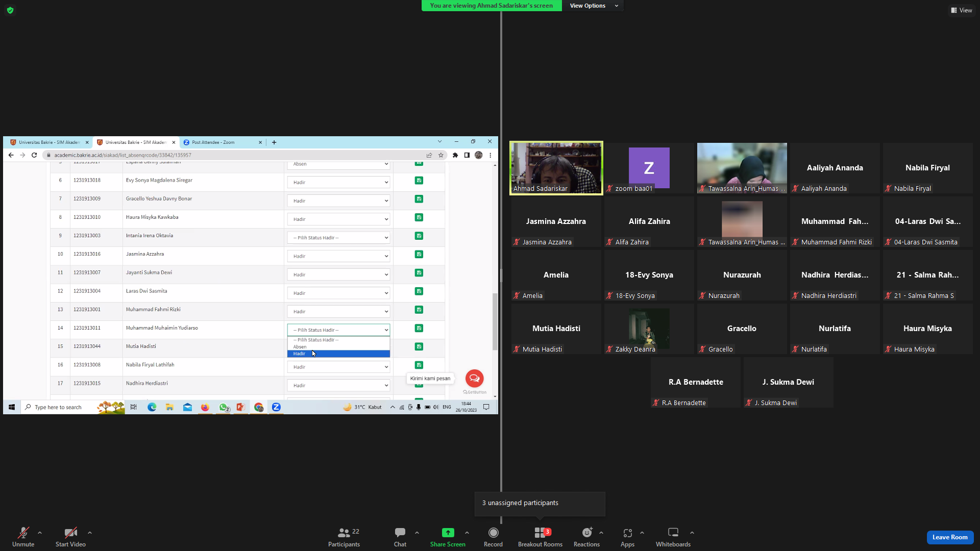Screen dimensions: 980x551
Task: Open Microsoft Edge from taskbar
Action: click(152, 407)
